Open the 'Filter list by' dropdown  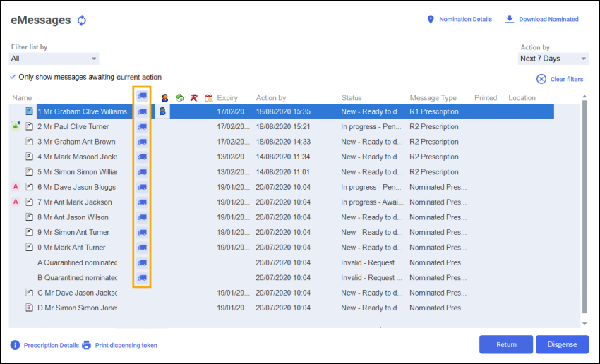coord(54,59)
